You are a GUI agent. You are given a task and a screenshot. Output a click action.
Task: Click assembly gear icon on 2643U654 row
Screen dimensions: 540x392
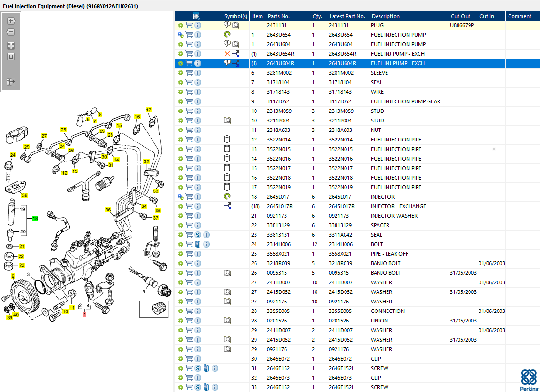181,35
